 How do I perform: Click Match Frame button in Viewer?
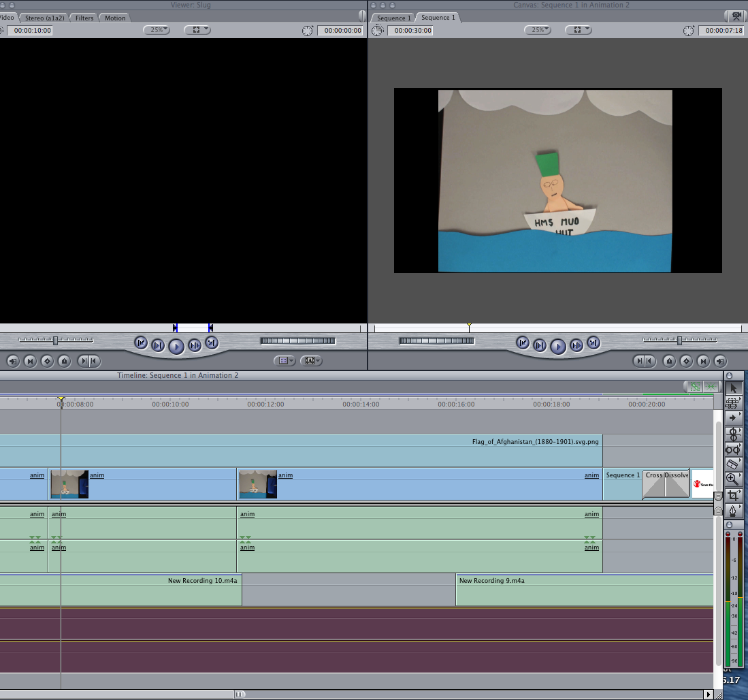(x=13, y=361)
